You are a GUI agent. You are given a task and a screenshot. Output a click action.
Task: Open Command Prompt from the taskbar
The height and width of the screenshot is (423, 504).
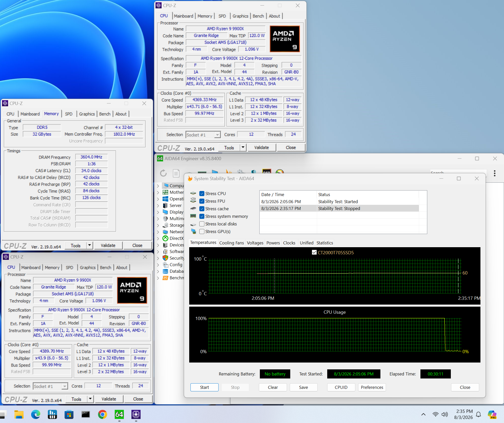[x=86, y=414]
